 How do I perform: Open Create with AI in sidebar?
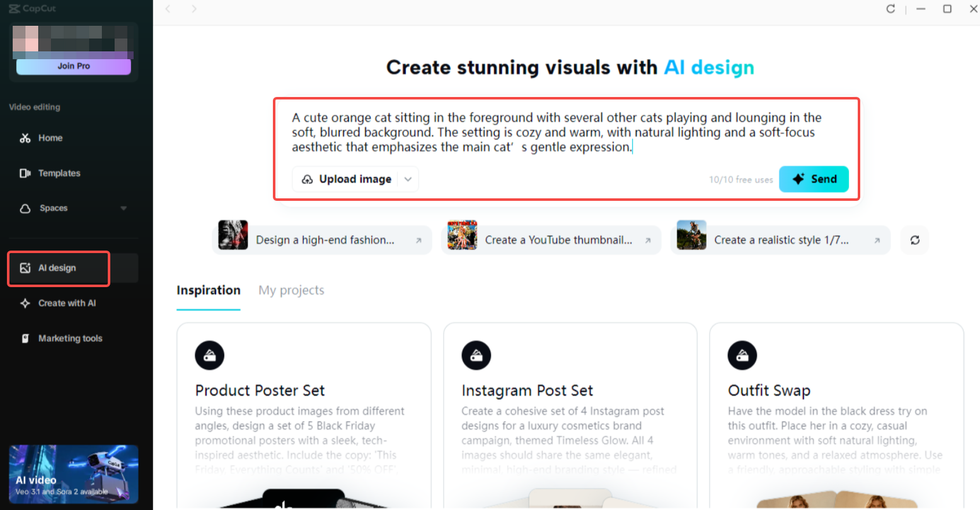click(x=74, y=303)
